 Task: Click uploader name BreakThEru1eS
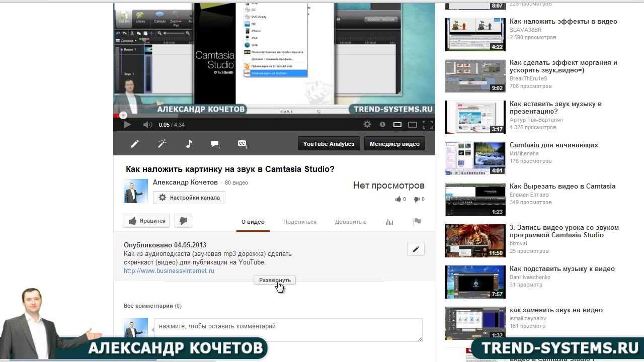click(x=528, y=79)
